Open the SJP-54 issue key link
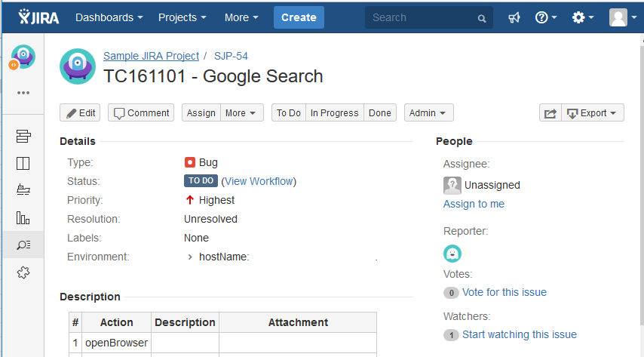Image resolution: width=644 pixels, height=357 pixels. (231, 56)
